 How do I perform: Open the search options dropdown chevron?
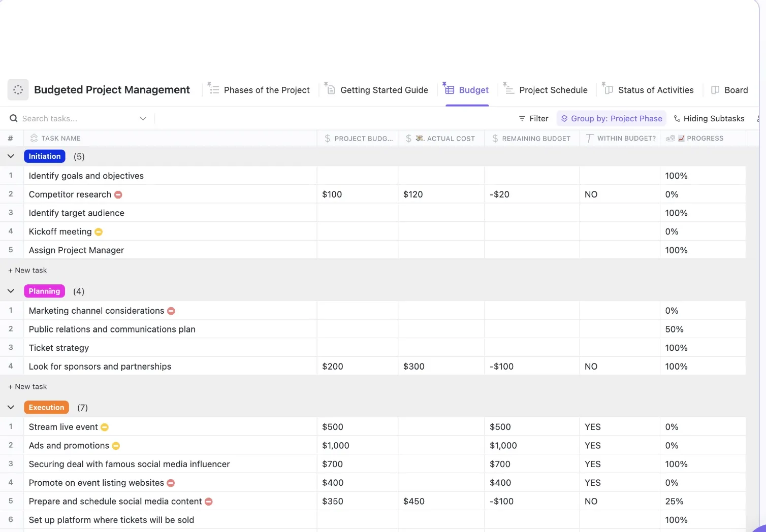tap(143, 118)
